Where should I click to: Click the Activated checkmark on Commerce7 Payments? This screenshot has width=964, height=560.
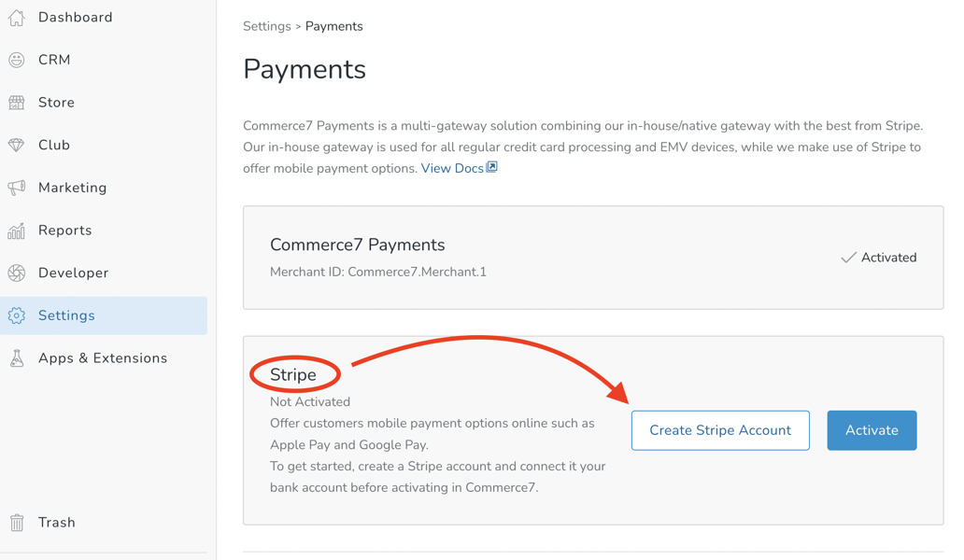(850, 258)
